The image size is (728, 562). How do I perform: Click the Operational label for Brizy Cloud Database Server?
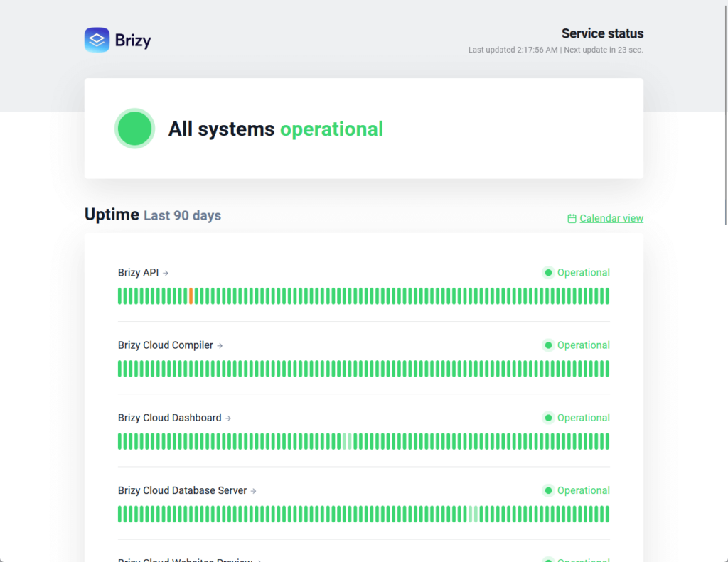(x=583, y=490)
